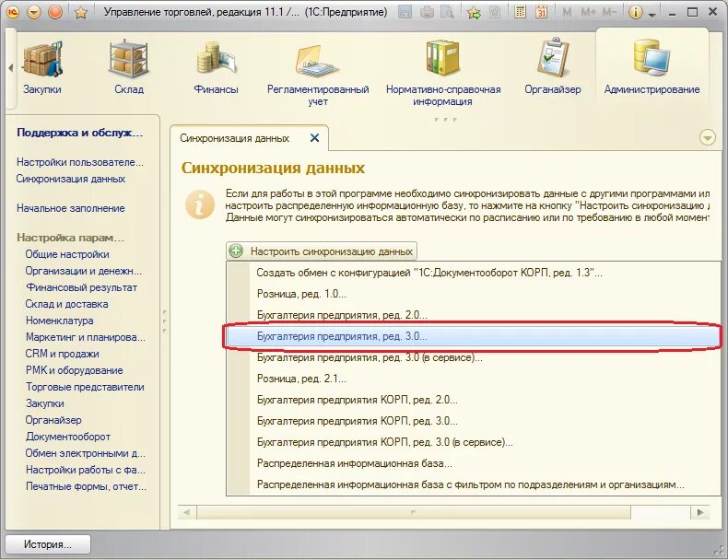Click the left arrow to show earlier sections

[x=11, y=68]
